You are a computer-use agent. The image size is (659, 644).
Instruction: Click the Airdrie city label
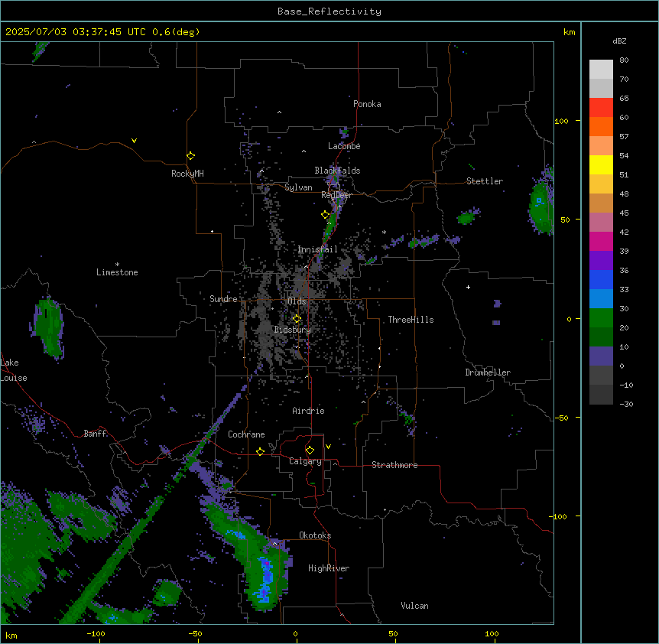[308, 411]
